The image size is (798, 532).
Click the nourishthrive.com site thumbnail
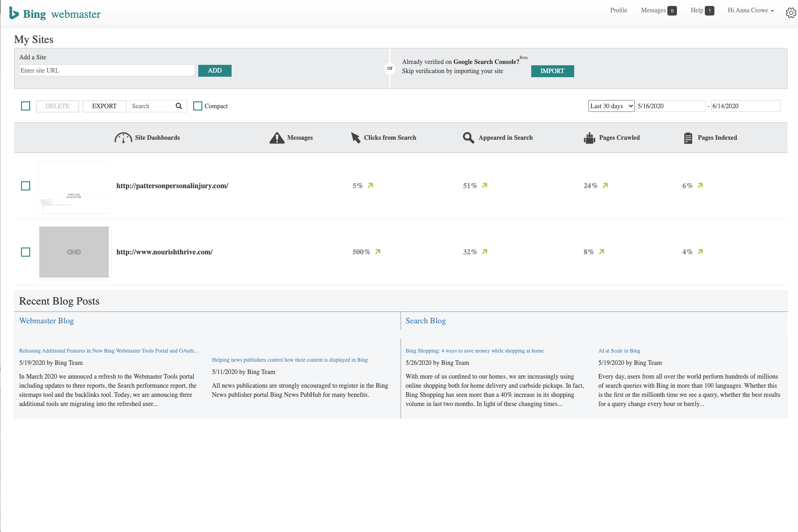coord(74,252)
